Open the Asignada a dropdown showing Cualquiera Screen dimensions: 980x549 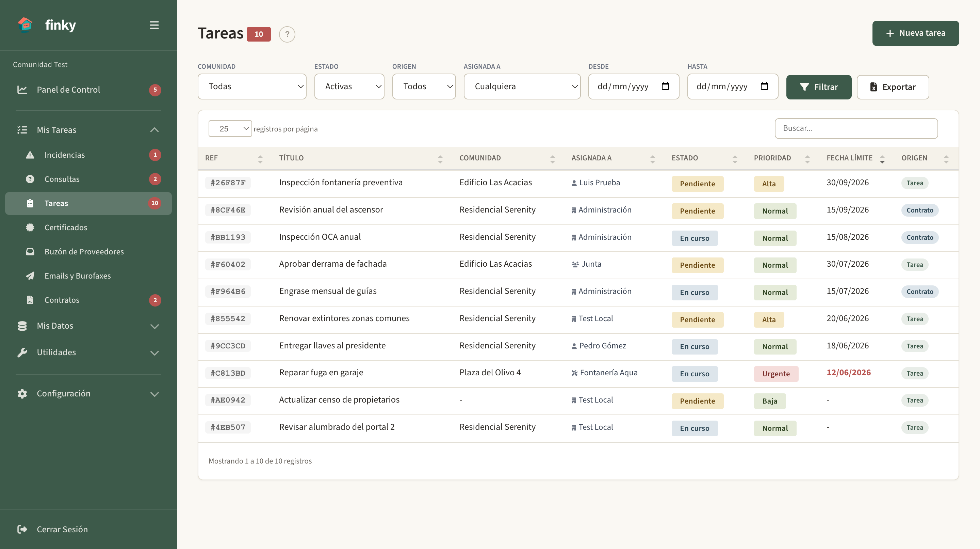click(522, 87)
